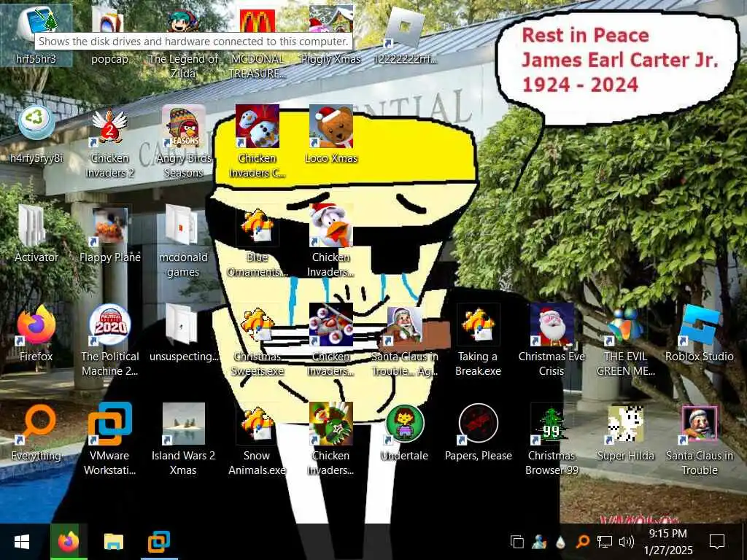Switch to Firefox in the taskbar
The height and width of the screenshot is (560, 747).
[x=69, y=542]
